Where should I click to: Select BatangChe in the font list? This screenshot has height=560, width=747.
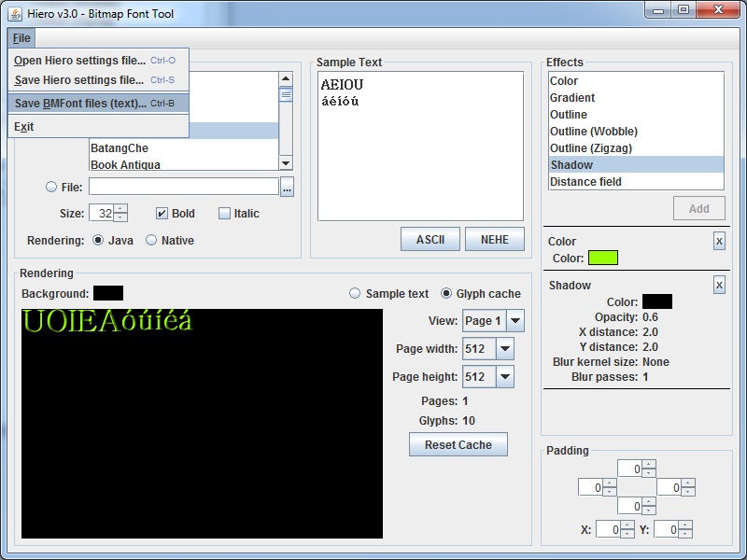tap(184, 148)
